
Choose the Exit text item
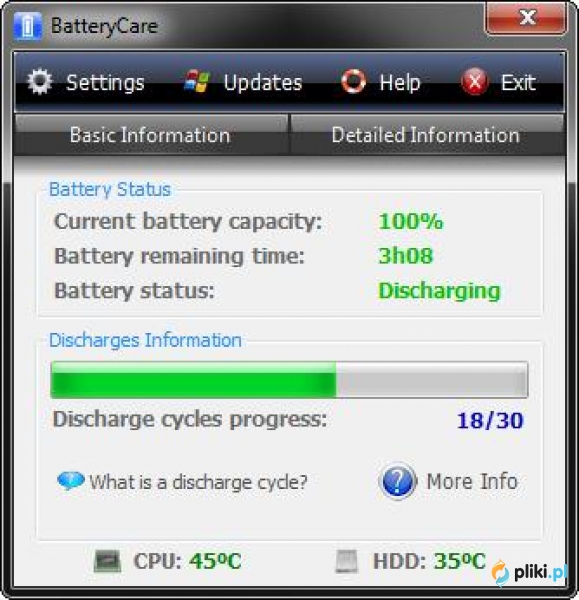tap(518, 82)
